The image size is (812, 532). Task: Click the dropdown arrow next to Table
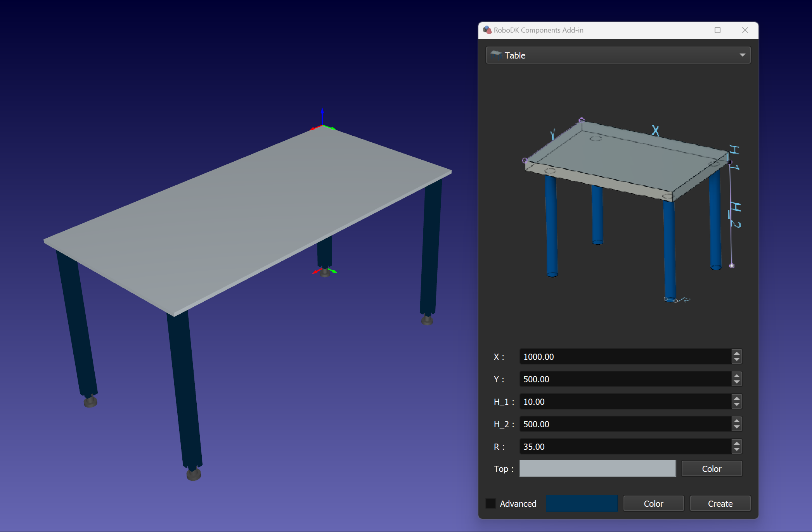[x=742, y=55]
